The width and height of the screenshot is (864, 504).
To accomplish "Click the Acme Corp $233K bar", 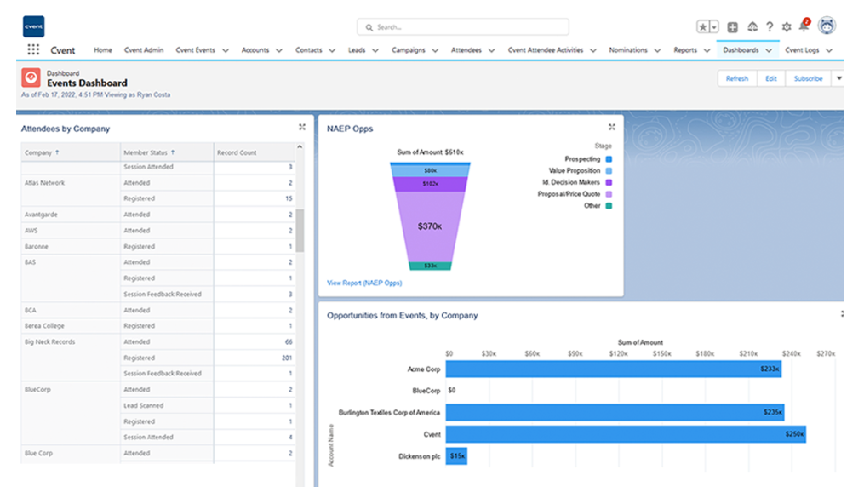I will [x=613, y=369].
